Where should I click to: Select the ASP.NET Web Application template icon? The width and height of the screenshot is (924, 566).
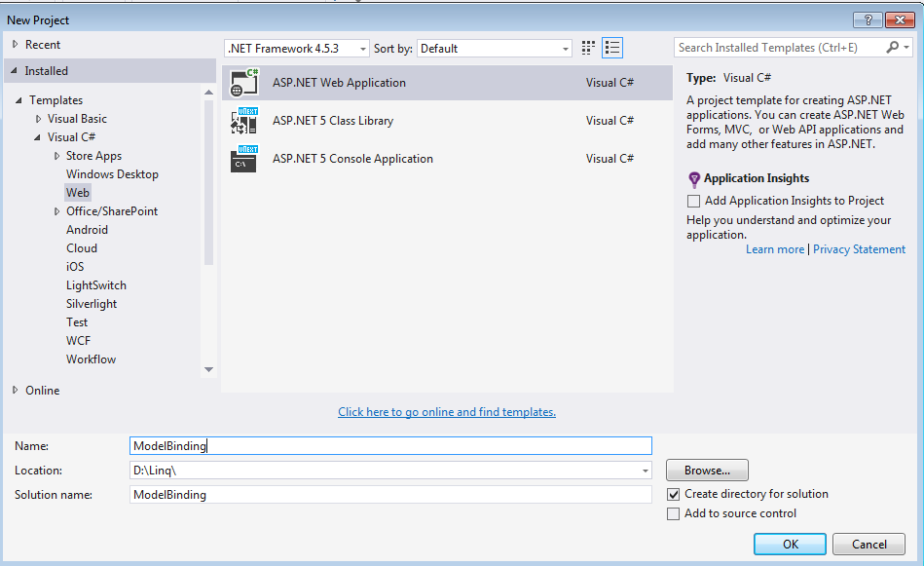243,83
